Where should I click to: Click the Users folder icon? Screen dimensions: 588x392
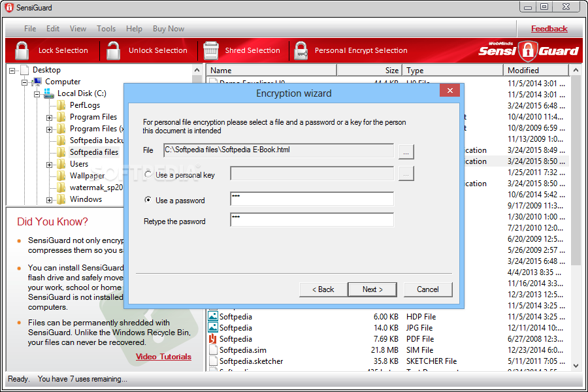61,164
